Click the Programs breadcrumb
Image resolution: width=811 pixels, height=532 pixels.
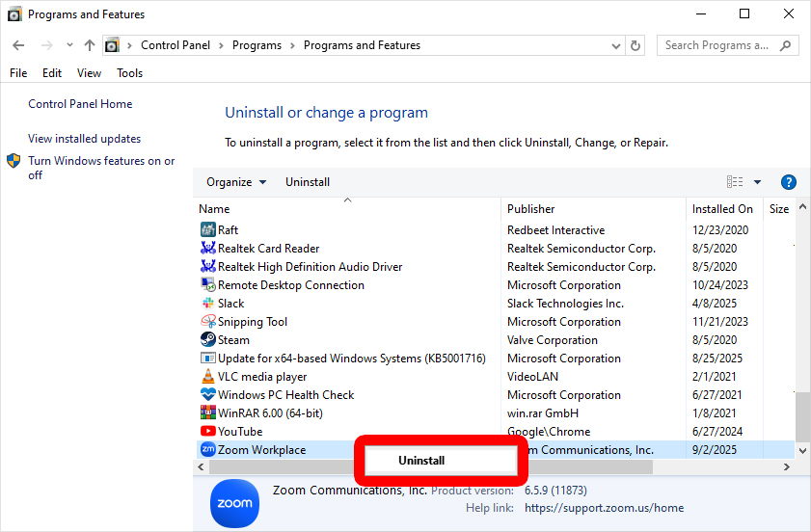pyautogui.click(x=257, y=45)
